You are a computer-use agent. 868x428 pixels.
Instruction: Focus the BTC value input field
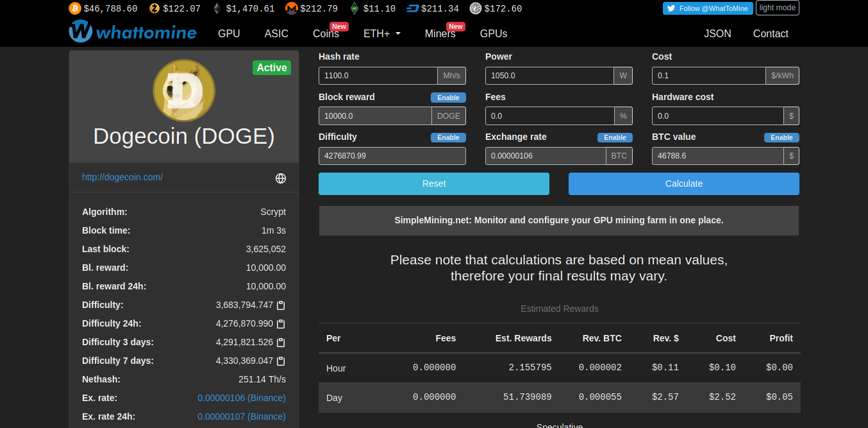[x=718, y=156]
